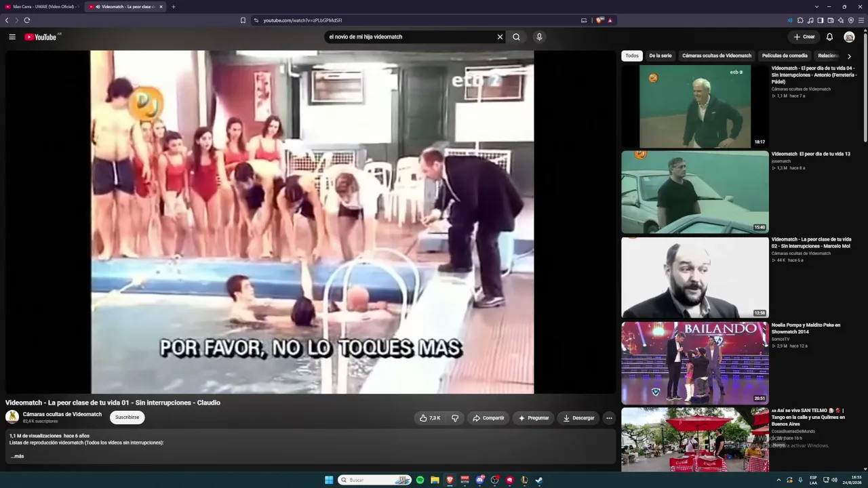Open the YouTube guide hamburger menu

point(12,37)
